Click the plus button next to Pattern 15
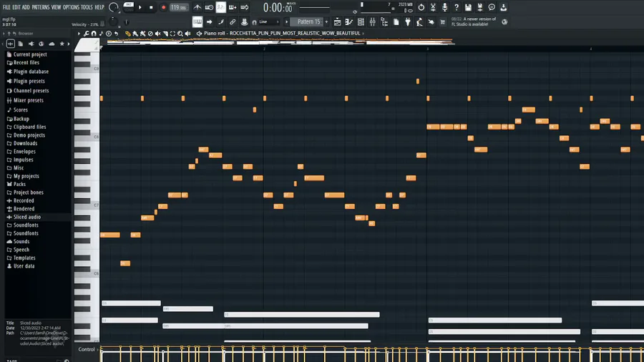The height and width of the screenshot is (362, 644). (327, 21)
